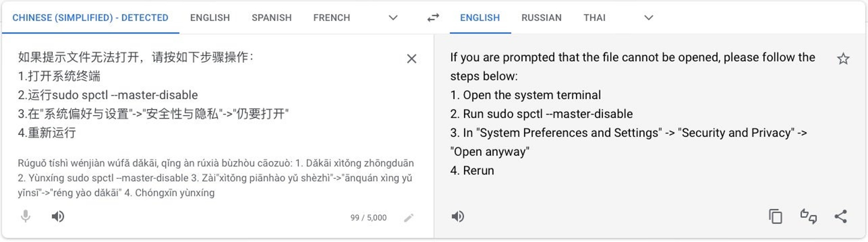Choose French as source language
Image resolution: width=868 pixels, height=242 pixels.
(x=332, y=18)
